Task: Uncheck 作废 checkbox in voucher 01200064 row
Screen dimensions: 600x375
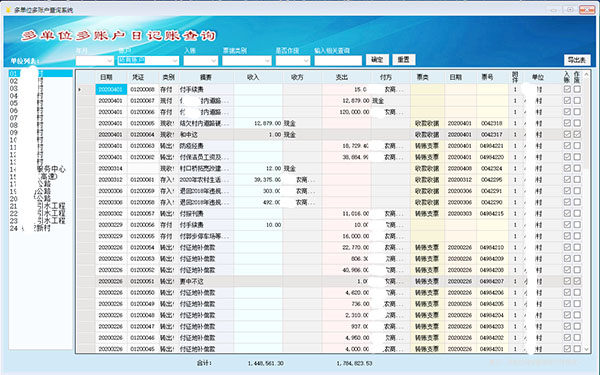Action: [x=577, y=134]
